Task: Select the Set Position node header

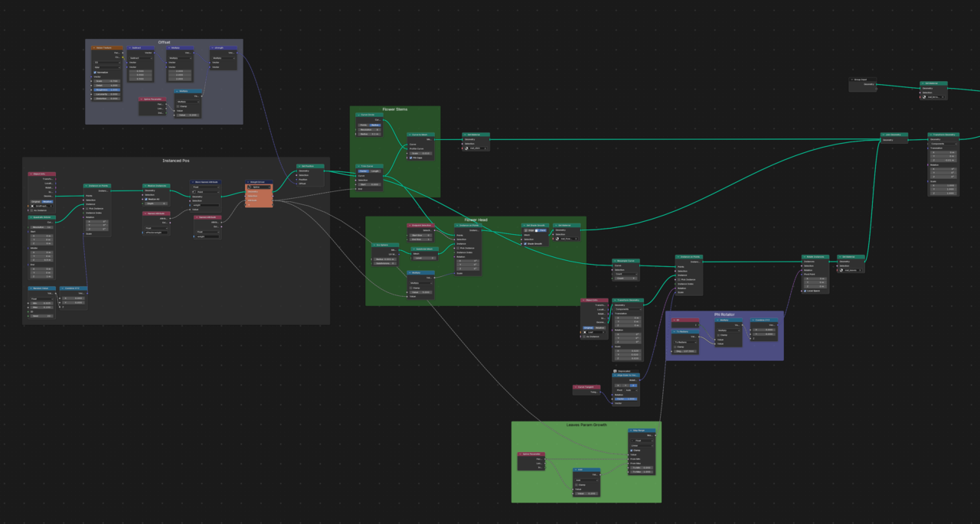Action: [x=310, y=165]
